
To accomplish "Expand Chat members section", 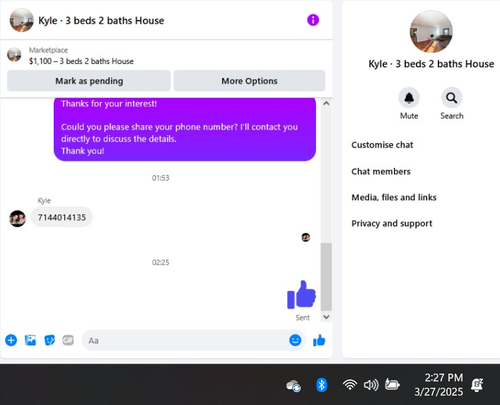I will 381,171.
